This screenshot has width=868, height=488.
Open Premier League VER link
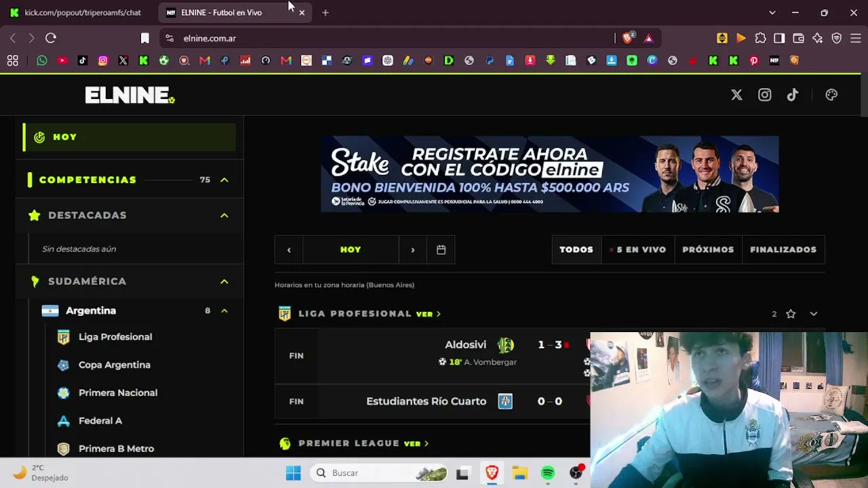coord(416,443)
